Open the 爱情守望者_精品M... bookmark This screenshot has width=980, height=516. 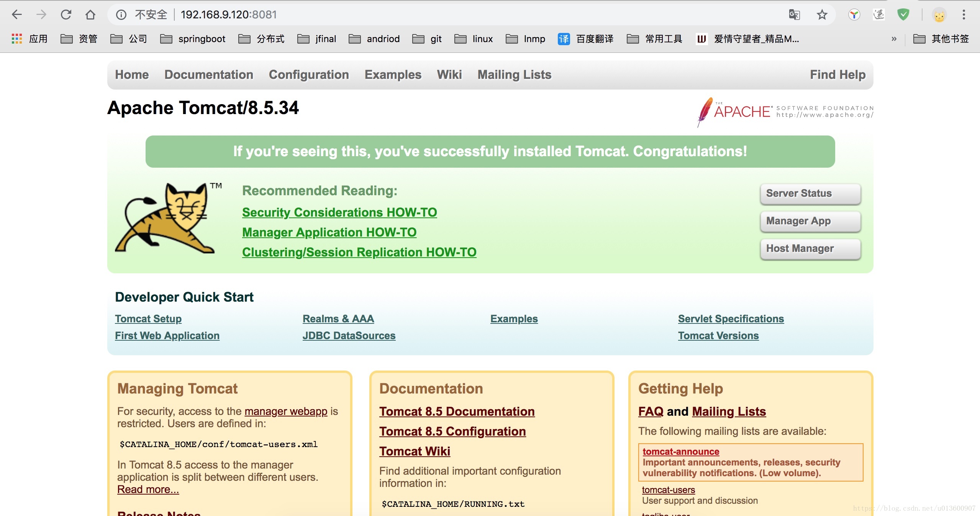[747, 39]
